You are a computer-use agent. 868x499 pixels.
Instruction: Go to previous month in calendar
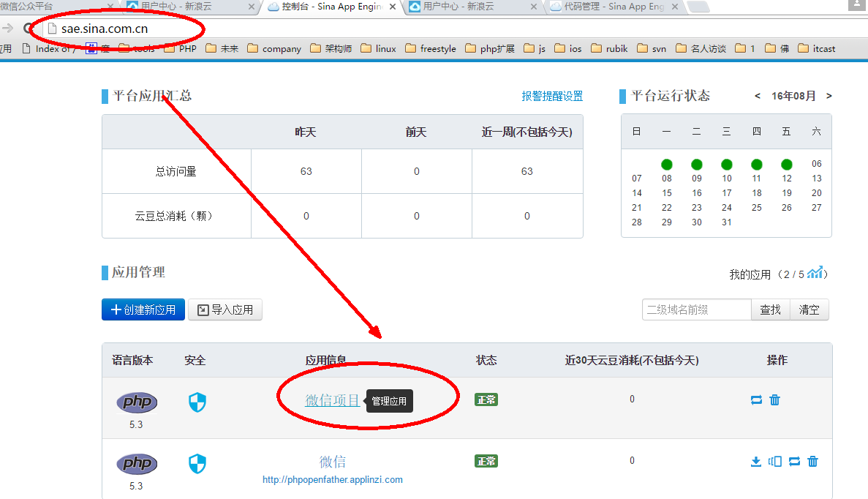pyautogui.click(x=758, y=96)
